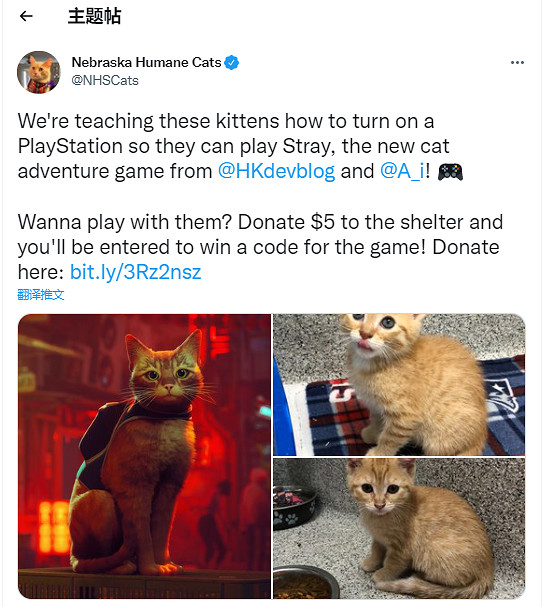
Task: Follow the @HKdevblog mention
Action: (x=276, y=171)
